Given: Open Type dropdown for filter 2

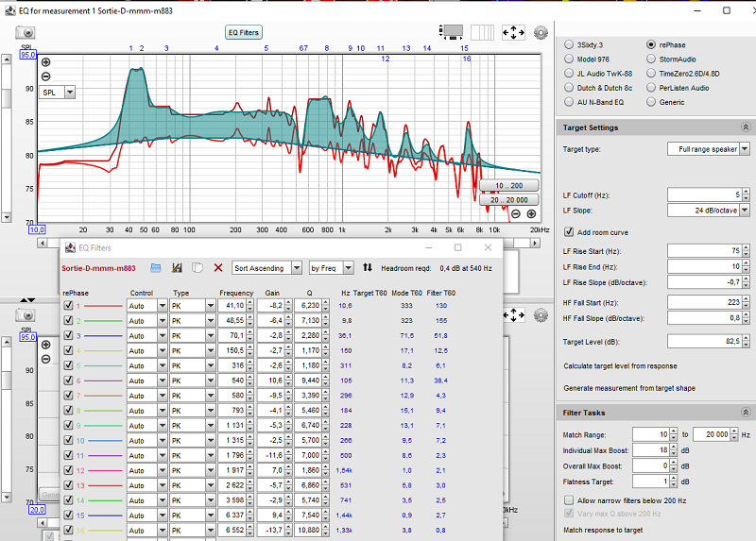Looking at the screenshot, I should pos(210,321).
